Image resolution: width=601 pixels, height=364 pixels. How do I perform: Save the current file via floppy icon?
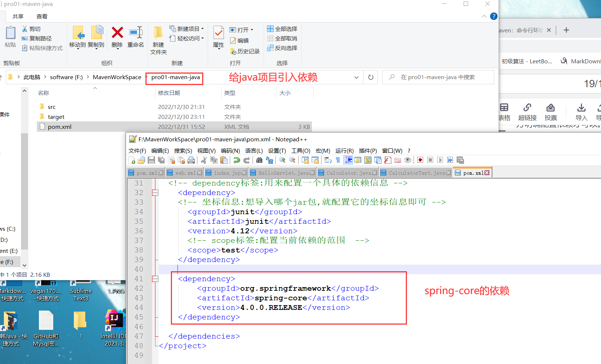click(x=151, y=160)
